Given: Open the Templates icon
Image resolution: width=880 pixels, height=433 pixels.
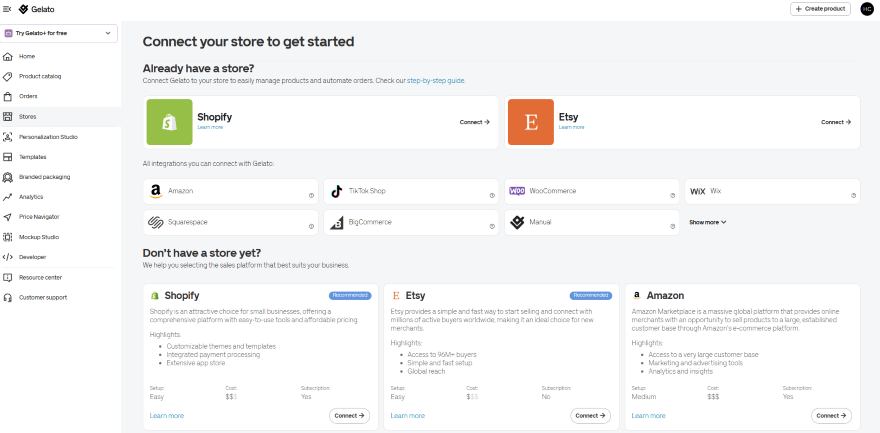Looking at the screenshot, I should click(8, 157).
